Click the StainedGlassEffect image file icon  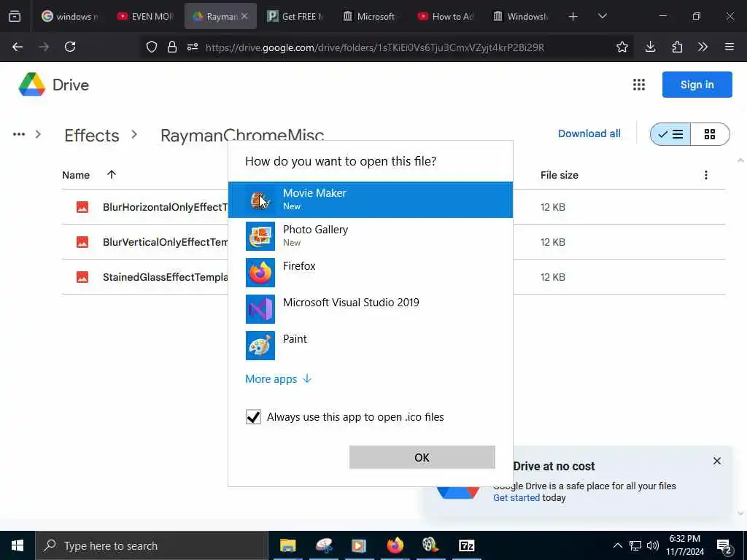coord(82,276)
